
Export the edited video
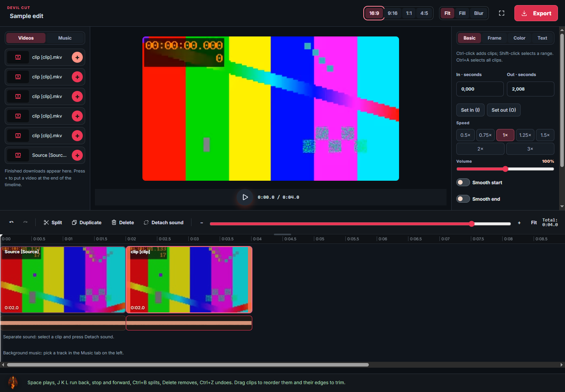536,13
